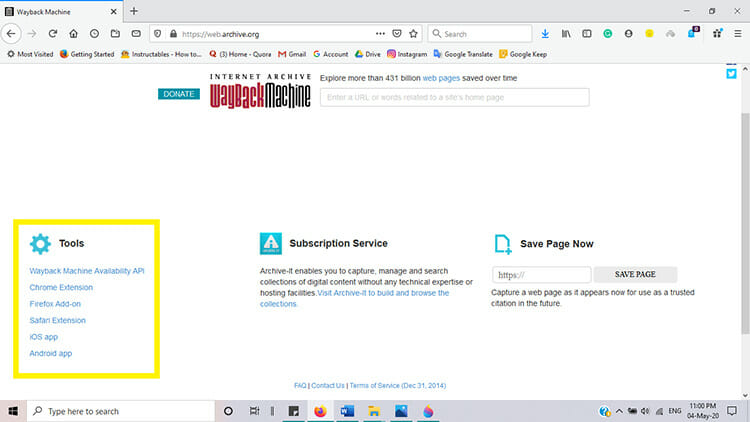Open the Instagram bookmark

407,55
